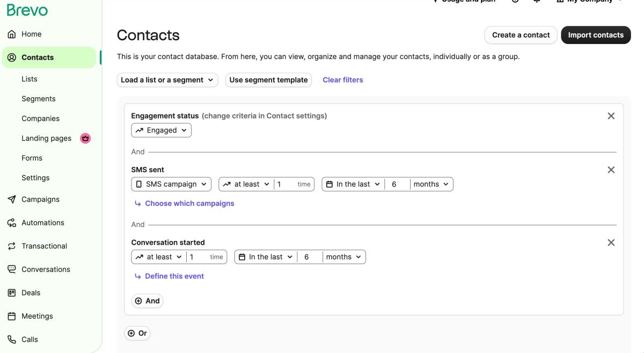Open the SMS campaign type dropdown
Viewport: 644px width, 353px height.
pos(171,184)
